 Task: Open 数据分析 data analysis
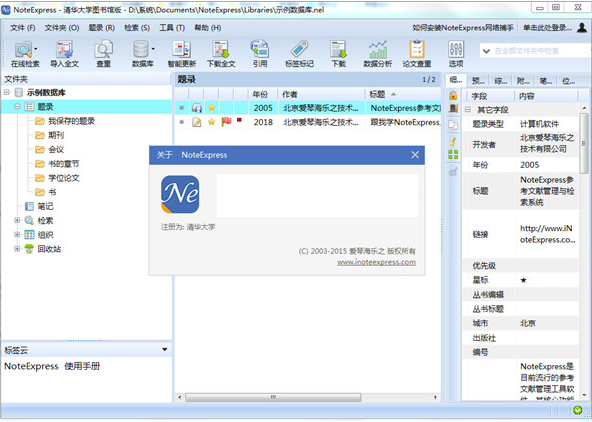point(378,54)
